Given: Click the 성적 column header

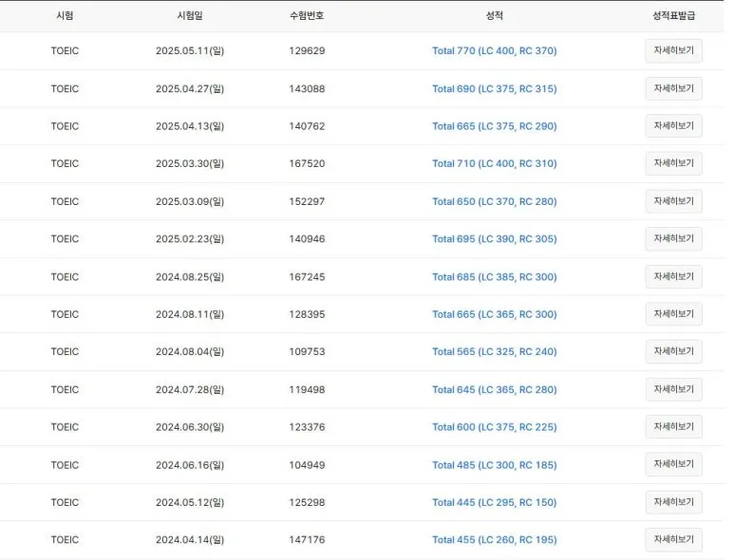Looking at the screenshot, I should pos(494,15).
